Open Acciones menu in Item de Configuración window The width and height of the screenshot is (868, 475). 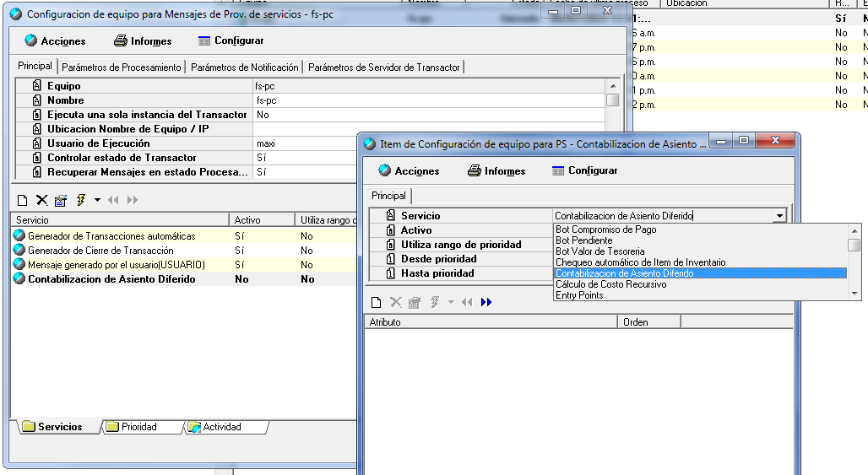pos(409,171)
